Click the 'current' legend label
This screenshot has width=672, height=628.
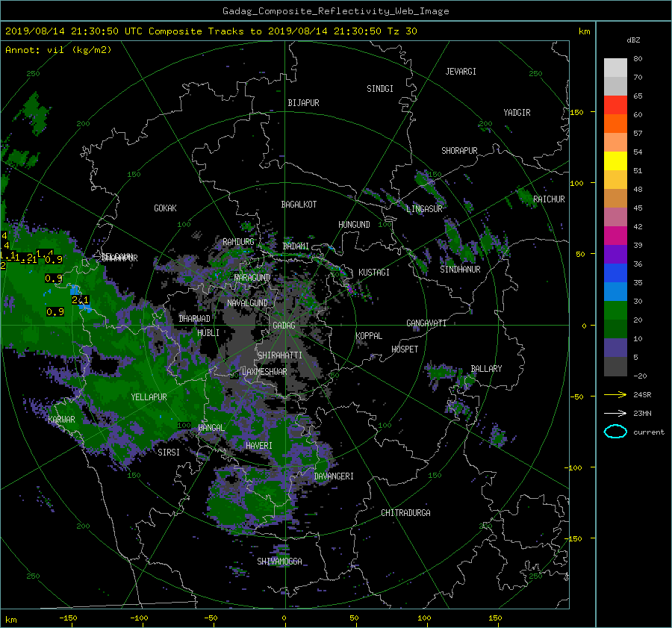(x=648, y=432)
